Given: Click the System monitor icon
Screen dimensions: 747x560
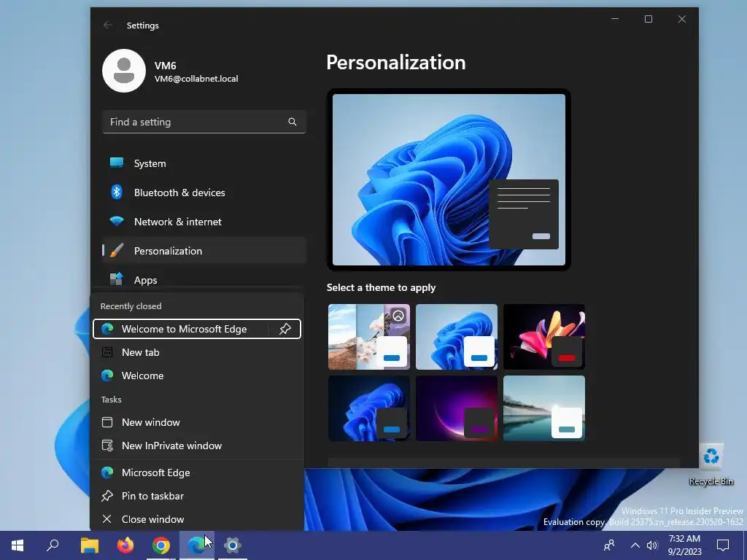Looking at the screenshot, I should (117, 163).
